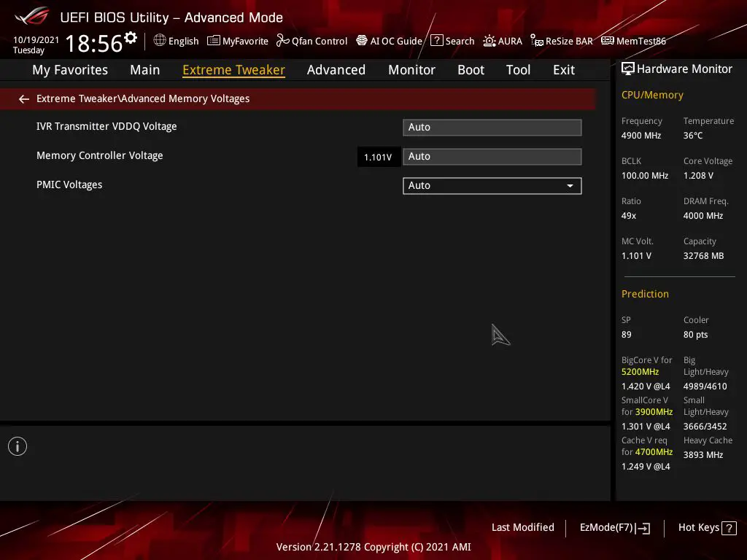
Task: Go to the Exit tab
Action: pyautogui.click(x=564, y=70)
